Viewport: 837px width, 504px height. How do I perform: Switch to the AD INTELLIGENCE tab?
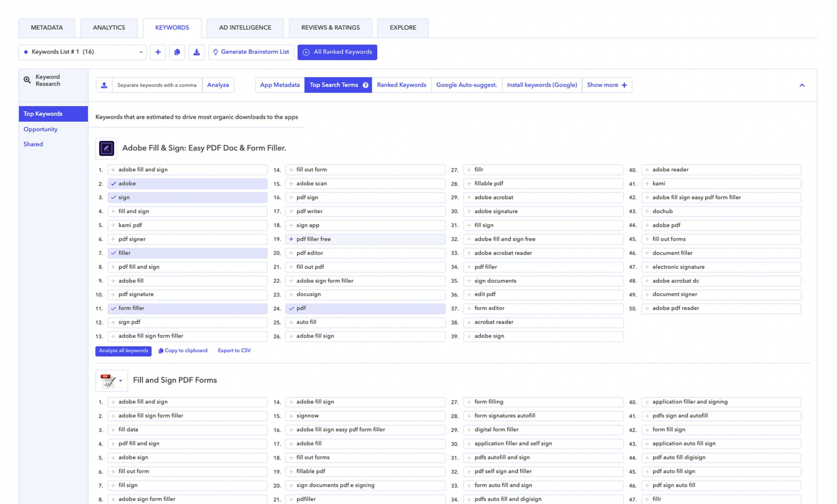pos(245,27)
